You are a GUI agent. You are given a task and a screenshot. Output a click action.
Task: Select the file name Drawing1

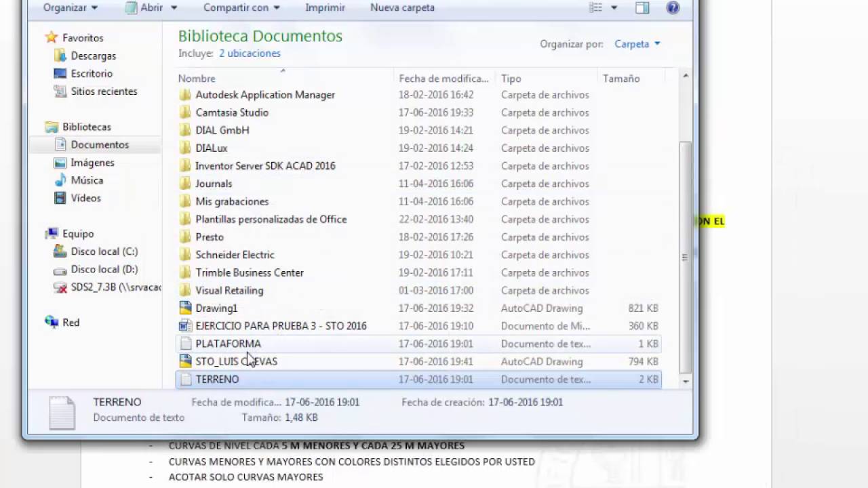click(216, 308)
